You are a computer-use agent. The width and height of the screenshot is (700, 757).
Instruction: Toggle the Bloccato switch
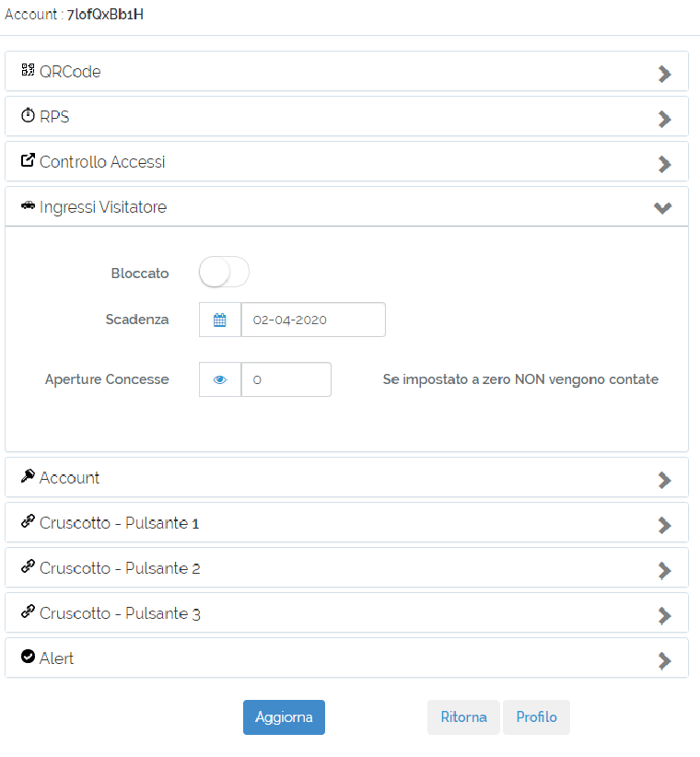point(224,272)
